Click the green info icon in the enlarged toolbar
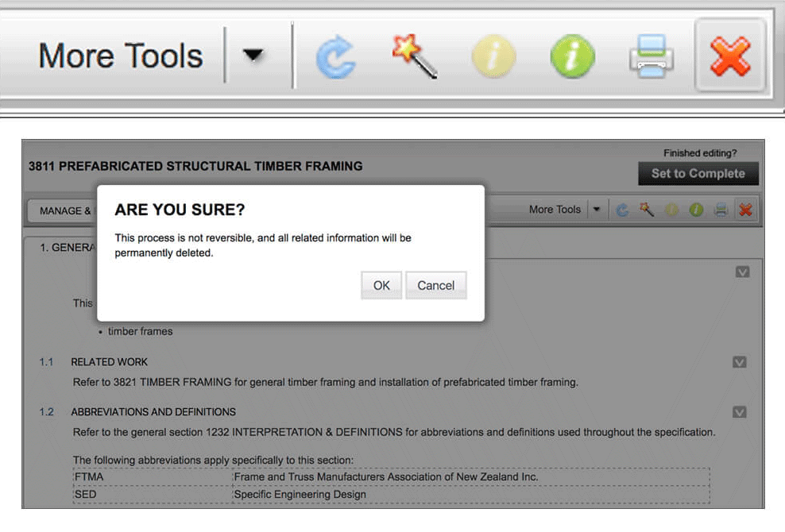The height and width of the screenshot is (532, 785). tap(572, 57)
